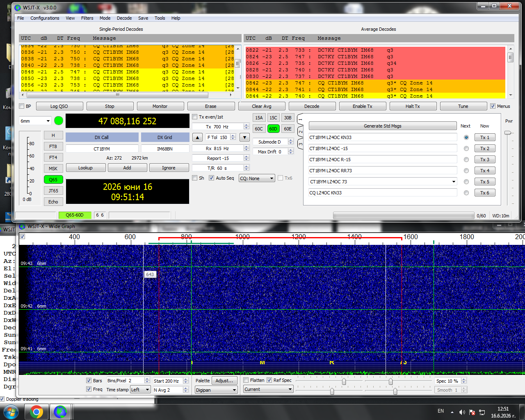Click the DX Call input field
This screenshot has width=525, height=420.
point(102,149)
